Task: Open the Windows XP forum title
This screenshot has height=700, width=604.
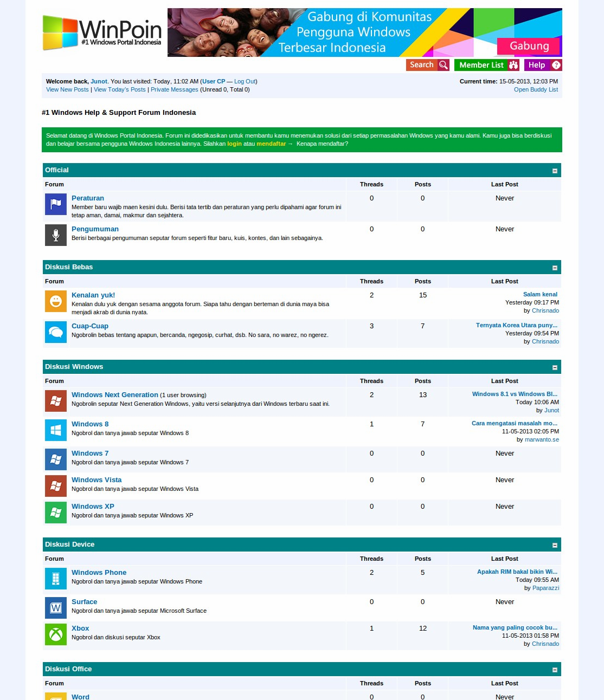Action: (93, 507)
